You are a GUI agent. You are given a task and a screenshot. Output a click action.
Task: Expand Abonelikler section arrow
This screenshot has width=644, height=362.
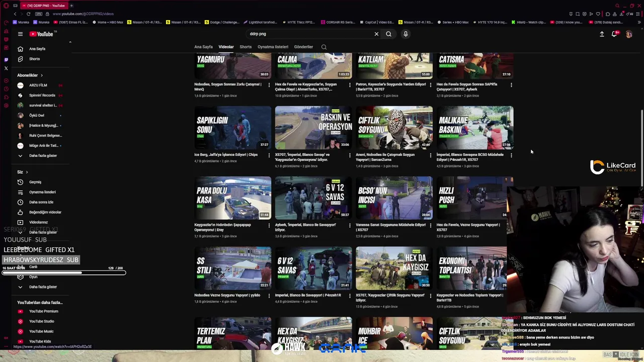[x=41, y=75]
